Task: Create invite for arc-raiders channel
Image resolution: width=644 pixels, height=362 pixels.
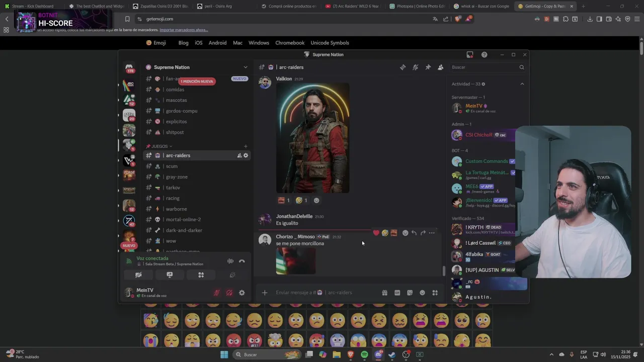Action: point(239,155)
